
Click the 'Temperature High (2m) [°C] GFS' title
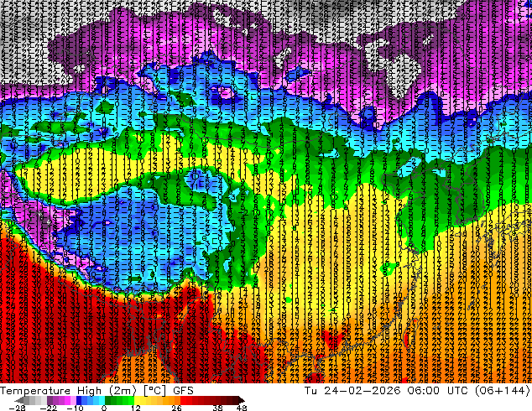96,390
